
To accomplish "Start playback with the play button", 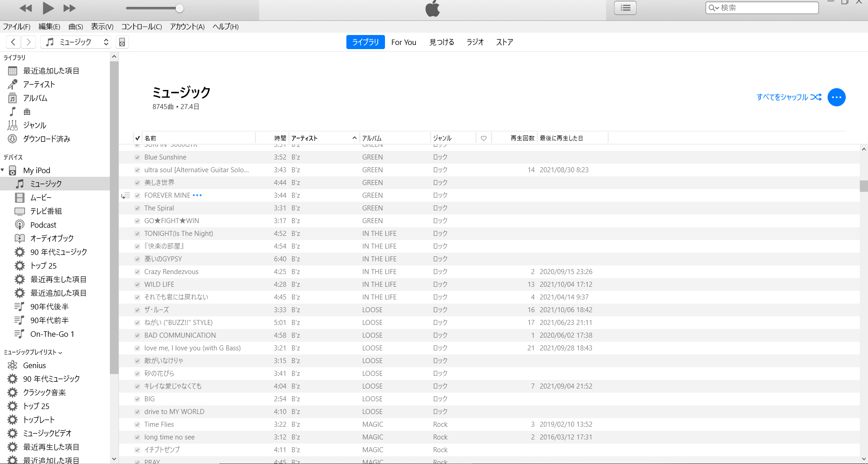I will (x=48, y=8).
